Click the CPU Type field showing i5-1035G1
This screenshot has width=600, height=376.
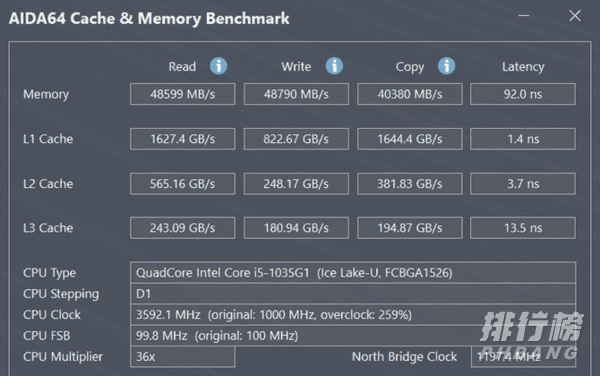pos(353,273)
